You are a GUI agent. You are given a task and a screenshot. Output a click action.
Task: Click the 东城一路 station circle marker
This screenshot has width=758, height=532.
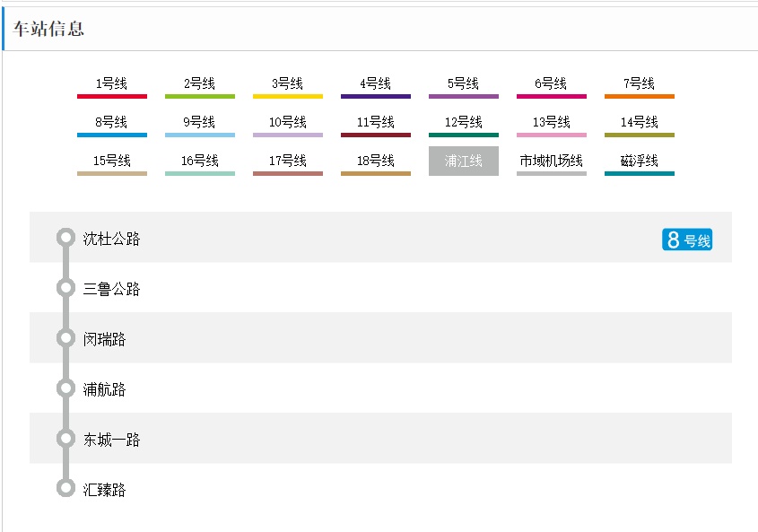click(x=65, y=439)
